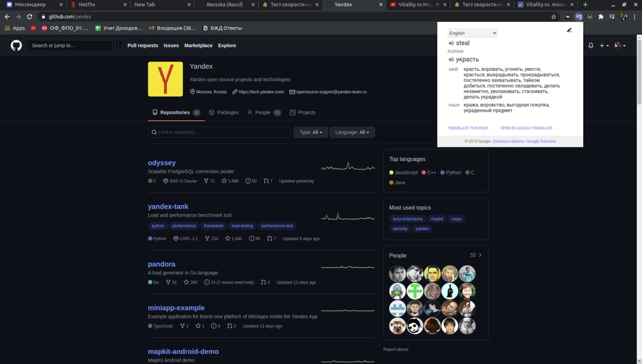
Task: Expand the user avatar menu in GitHub header
Action: pos(620,46)
